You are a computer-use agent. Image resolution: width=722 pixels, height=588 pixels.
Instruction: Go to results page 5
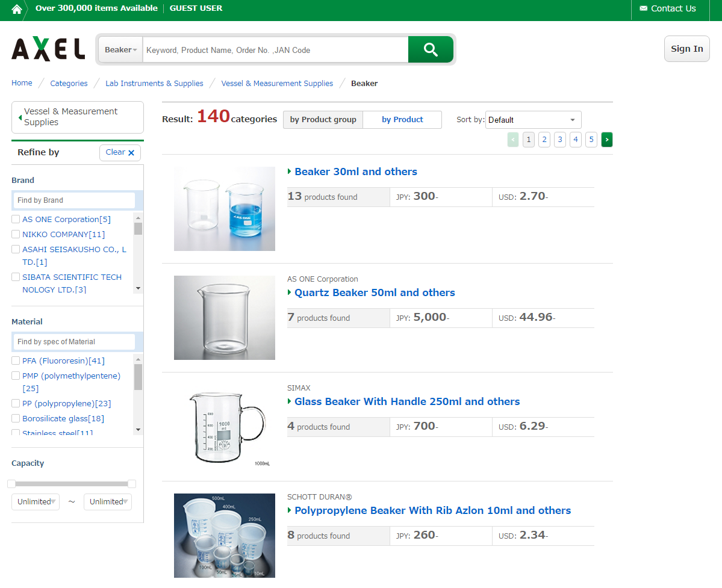coord(591,140)
